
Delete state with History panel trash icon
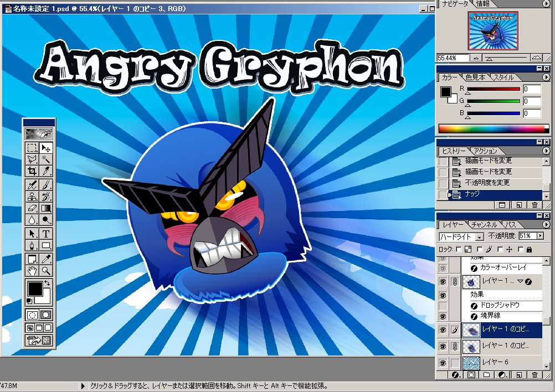click(535, 205)
